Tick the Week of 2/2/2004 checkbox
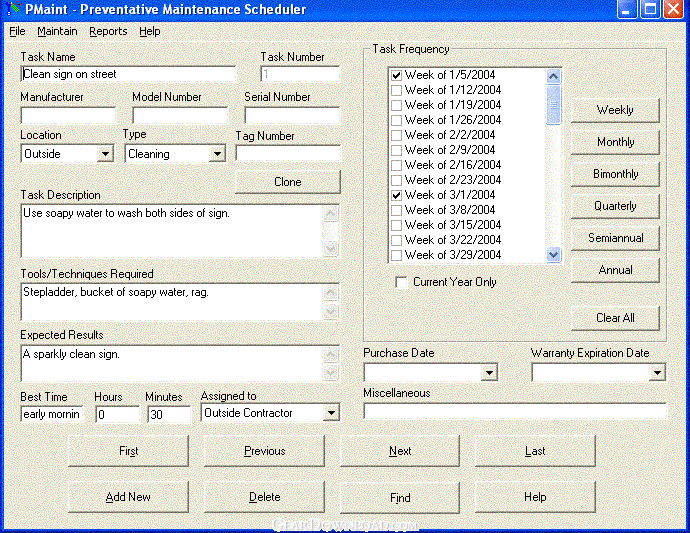The width and height of the screenshot is (690, 533). (396, 135)
